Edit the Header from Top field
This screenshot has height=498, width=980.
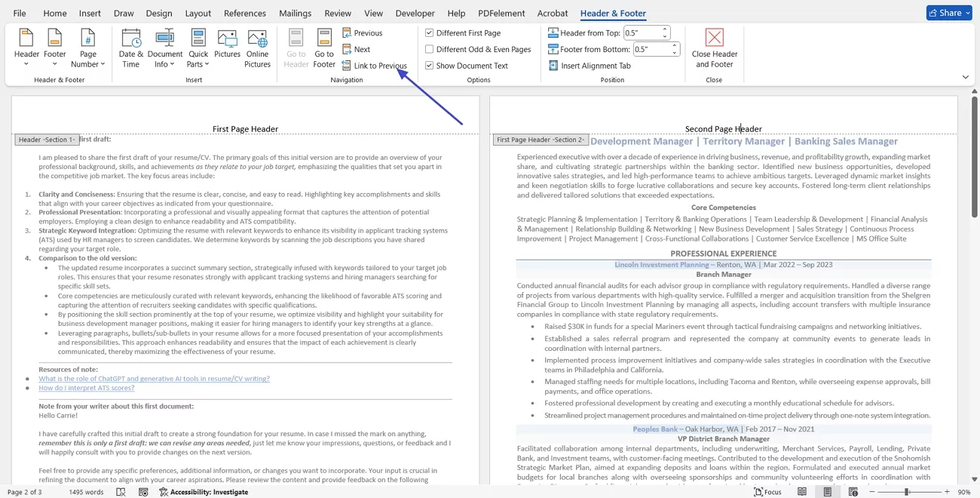tap(642, 33)
